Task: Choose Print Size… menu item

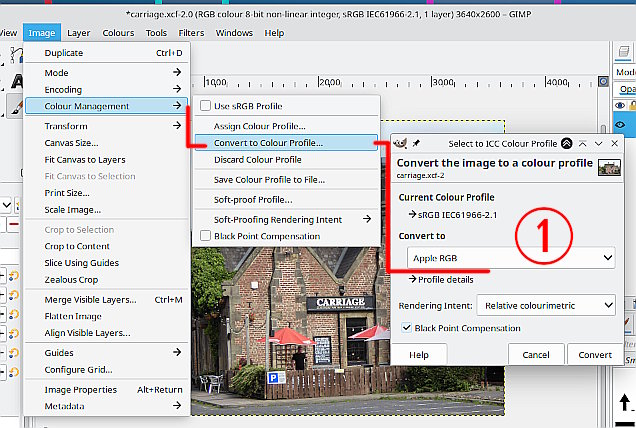Action: pos(107,193)
